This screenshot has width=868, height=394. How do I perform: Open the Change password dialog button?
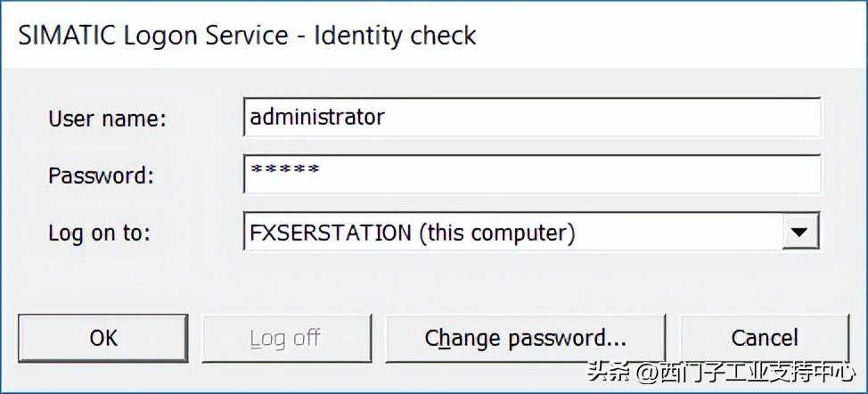(x=525, y=339)
